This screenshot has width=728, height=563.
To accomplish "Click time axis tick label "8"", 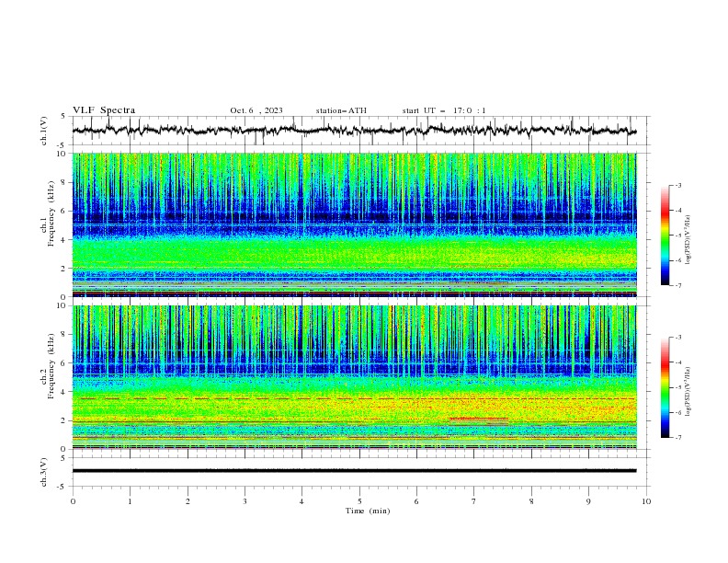I will 531,501.
